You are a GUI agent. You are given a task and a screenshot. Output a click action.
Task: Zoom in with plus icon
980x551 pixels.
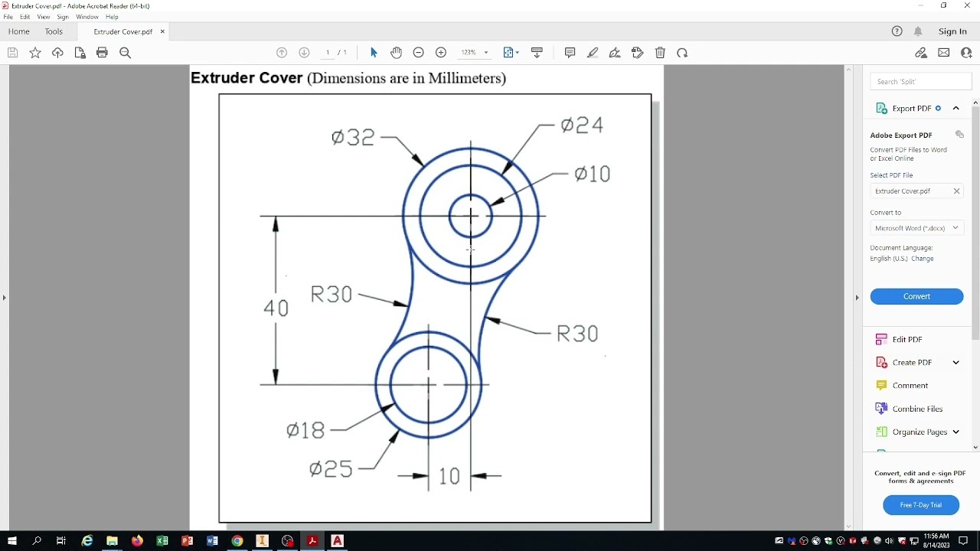coord(441,53)
